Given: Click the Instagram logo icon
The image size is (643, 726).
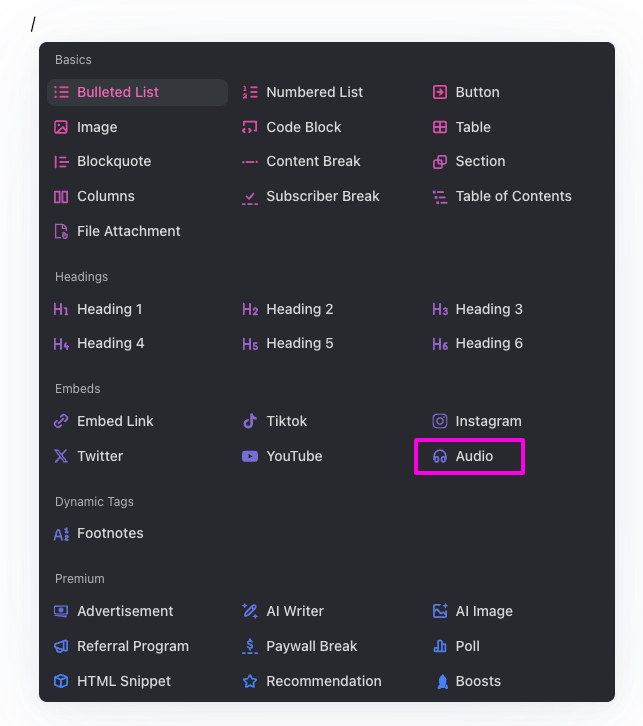Looking at the screenshot, I should point(440,421).
